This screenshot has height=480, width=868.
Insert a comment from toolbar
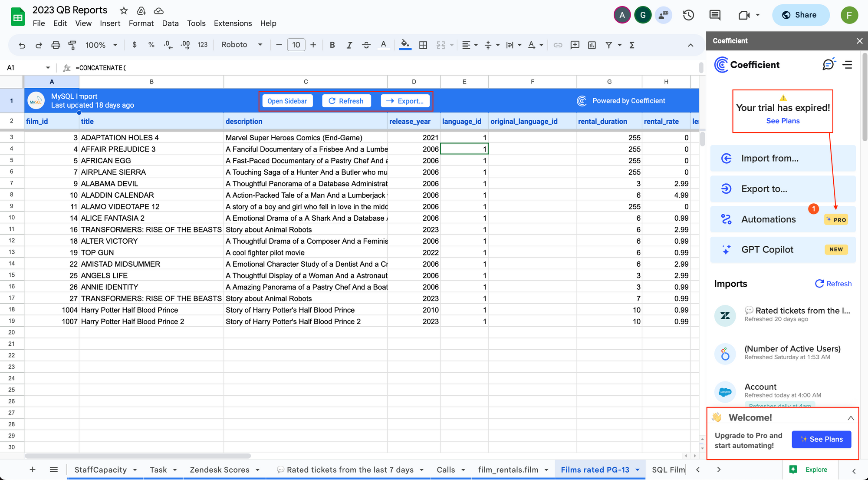tap(575, 45)
